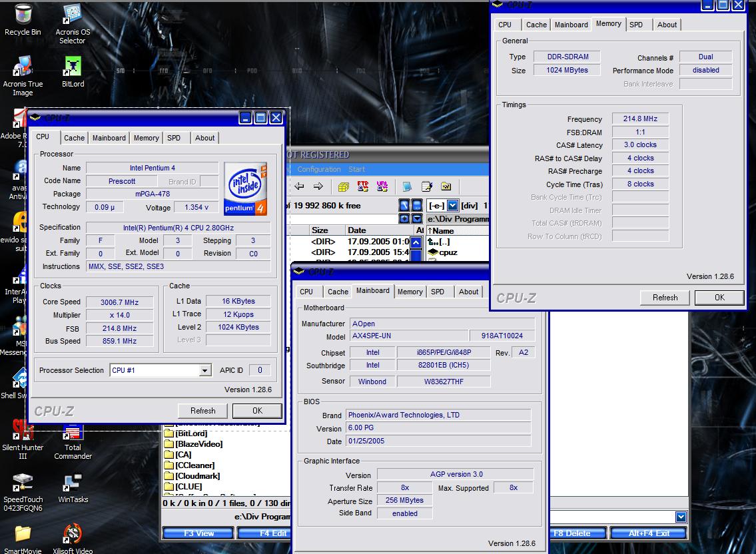Open the SmartMovie folder icon
This screenshot has width=756, height=554.
pyautogui.click(x=23, y=539)
